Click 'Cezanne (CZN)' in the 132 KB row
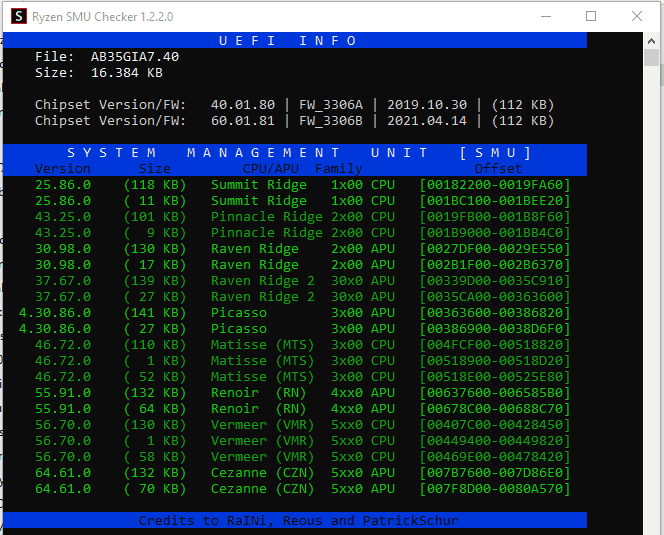The height and width of the screenshot is (535, 664). 263,473
